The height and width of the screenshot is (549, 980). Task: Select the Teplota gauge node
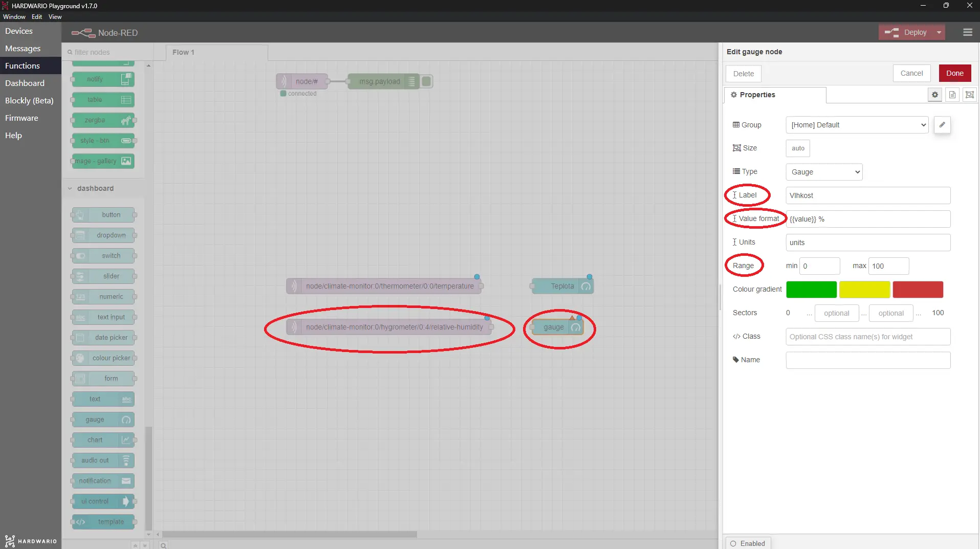562,287
